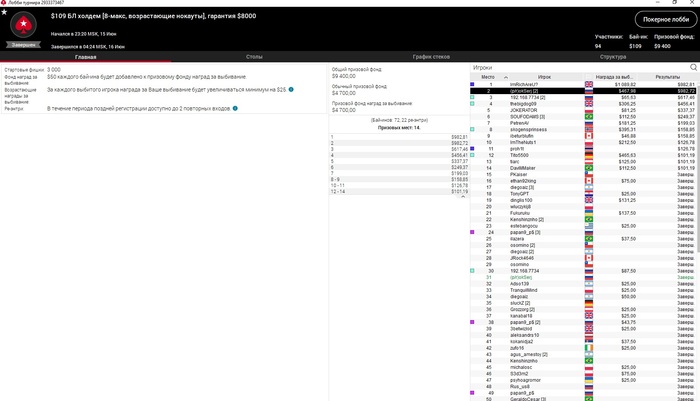Click Ukraine flag next to Fukuruku
Screen dimensions: 700x401
(x=589, y=213)
